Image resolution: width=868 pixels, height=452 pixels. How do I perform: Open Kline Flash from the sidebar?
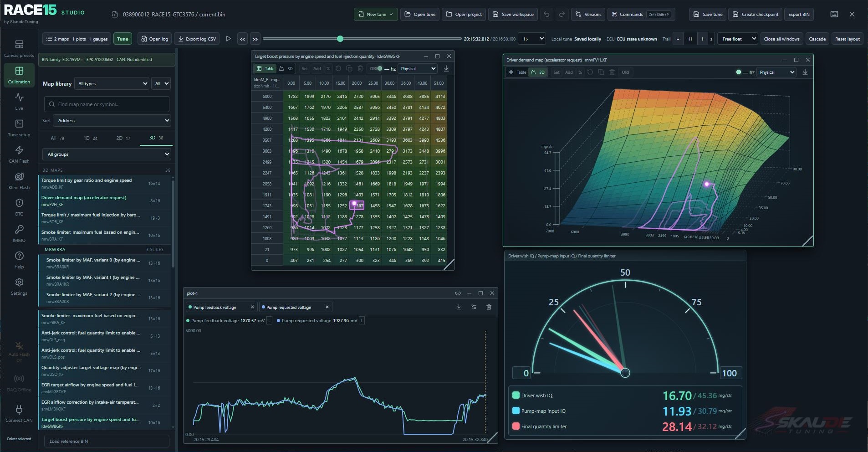click(x=19, y=180)
